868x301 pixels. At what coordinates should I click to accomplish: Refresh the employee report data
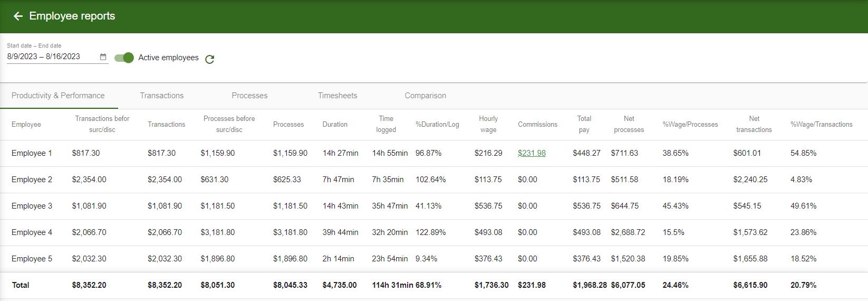pos(210,59)
